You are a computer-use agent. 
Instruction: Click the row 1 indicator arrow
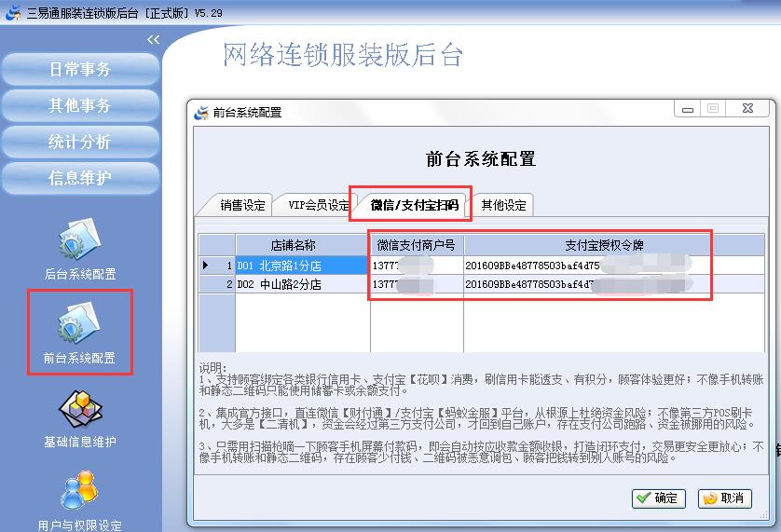point(205,266)
